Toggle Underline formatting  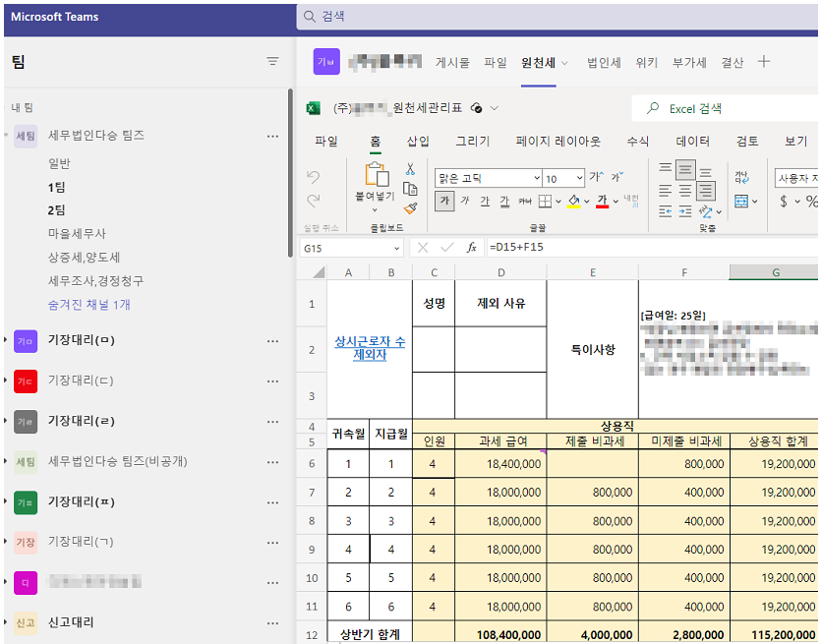[485, 201]
